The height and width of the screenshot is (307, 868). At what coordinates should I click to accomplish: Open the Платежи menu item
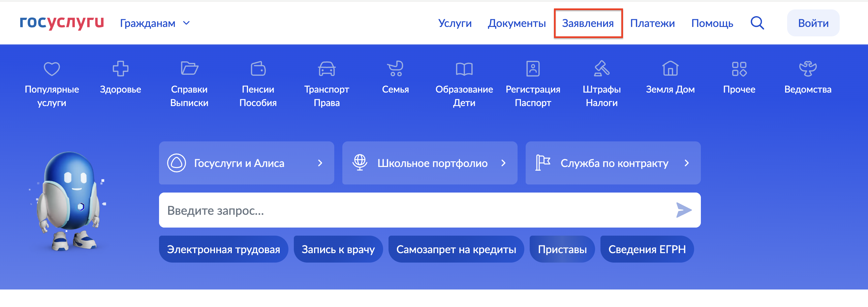[652, 23]
